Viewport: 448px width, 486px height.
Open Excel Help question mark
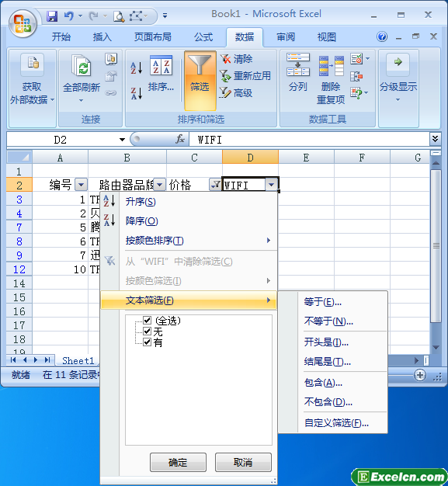[x=382, y=37]
